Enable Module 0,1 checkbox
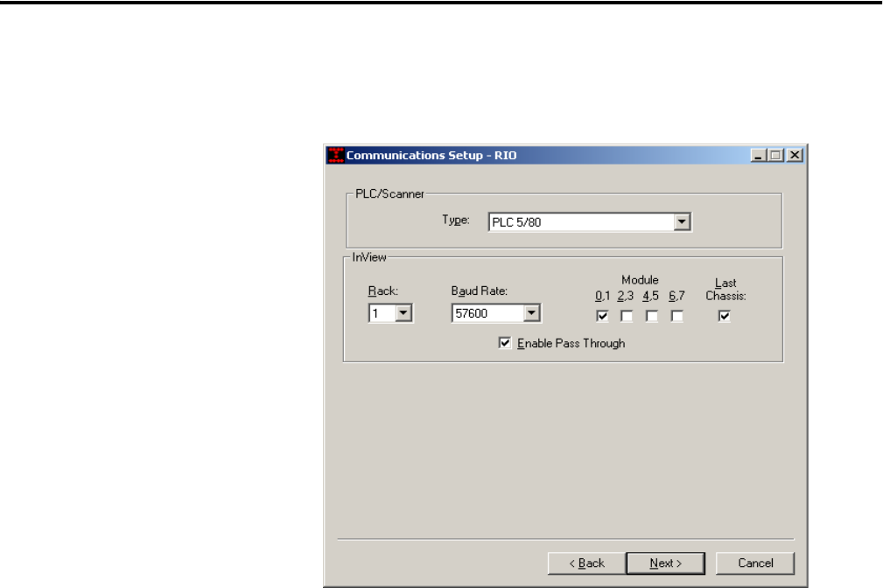 (602, 316)
